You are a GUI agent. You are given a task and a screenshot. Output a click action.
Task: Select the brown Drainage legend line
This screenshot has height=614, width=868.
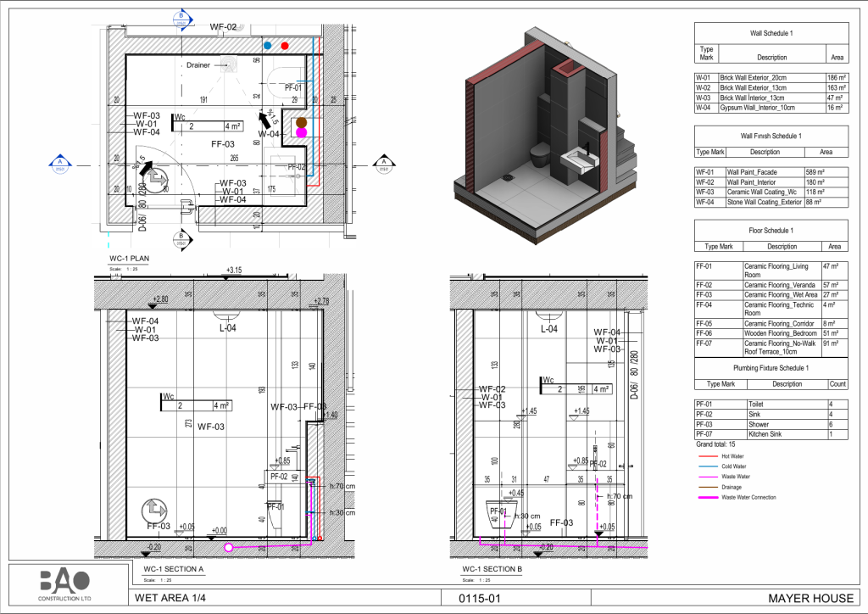(708, 487)
